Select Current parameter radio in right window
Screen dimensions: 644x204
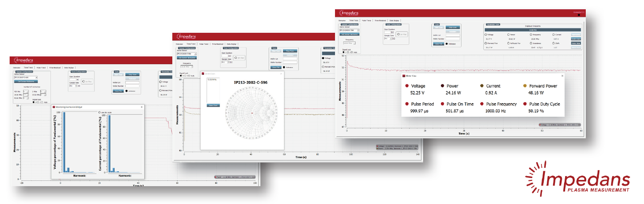point(554,34)
